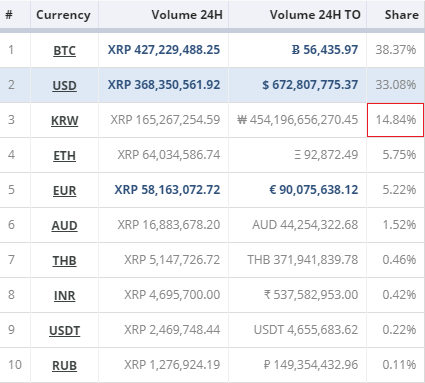The image size is (425, 383).
Task: Click the # rank column header
Action: (9, 15)
